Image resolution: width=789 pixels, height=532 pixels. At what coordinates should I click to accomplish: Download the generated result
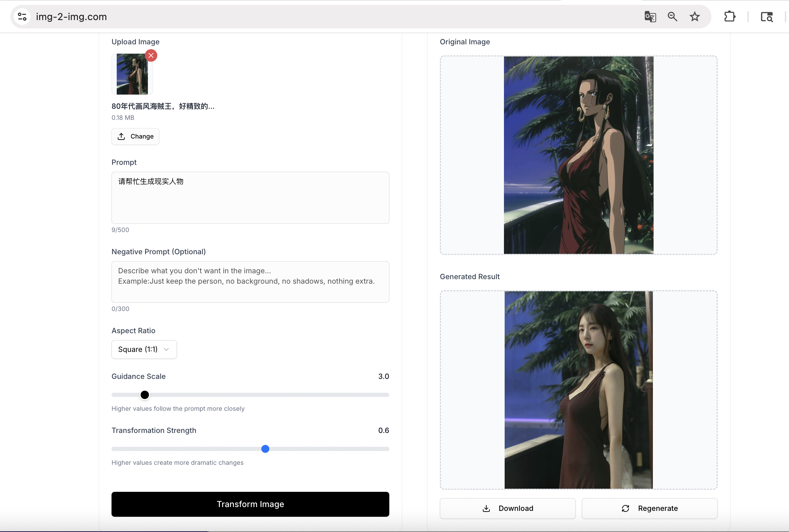click(508, 508)
